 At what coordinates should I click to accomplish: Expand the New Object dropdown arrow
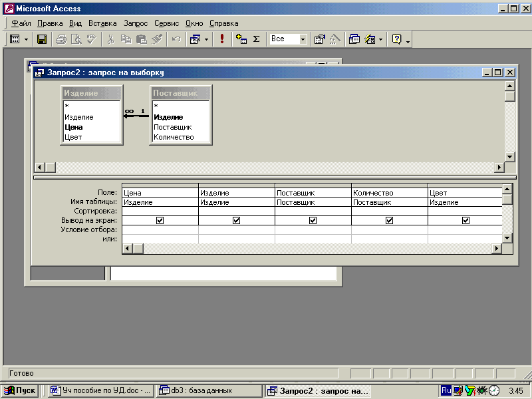[x=380, y=39]
